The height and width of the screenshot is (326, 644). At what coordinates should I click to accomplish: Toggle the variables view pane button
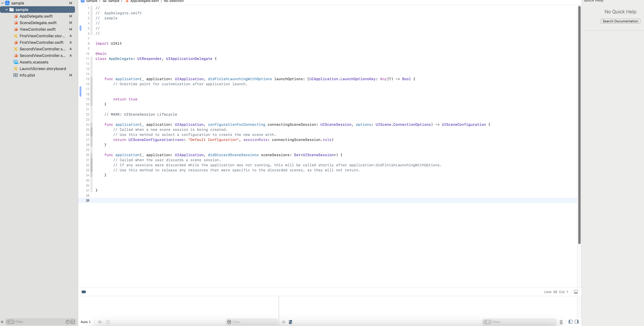click(x=570, y=322)
